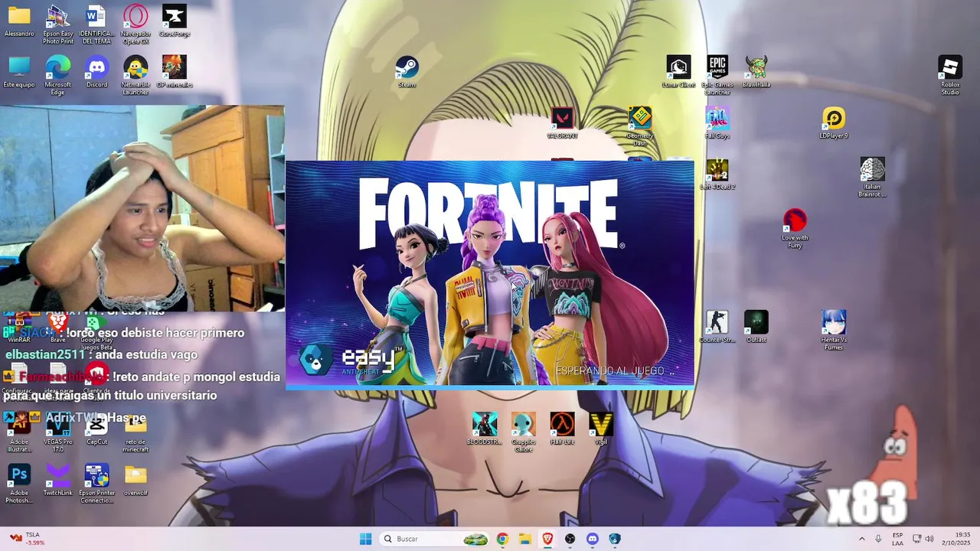Image resolution: width=980 pixels, height=551 pixels.
Task: Launch Navegador Opera GX shortcut
Action: (x=136, y=24)
